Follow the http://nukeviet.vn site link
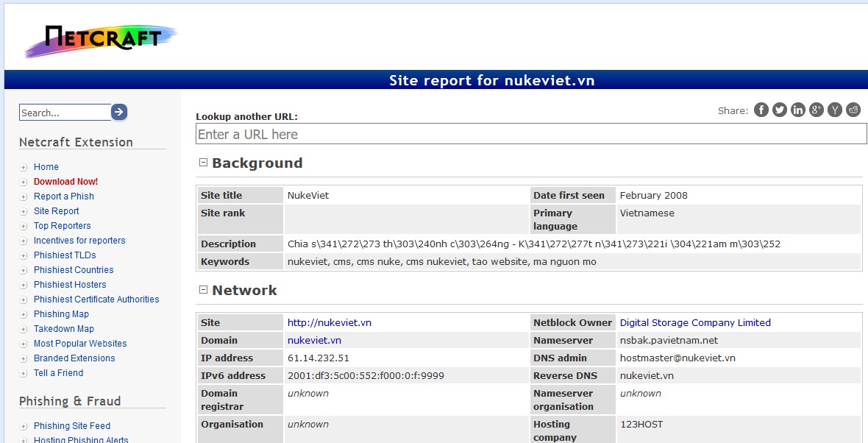This screenshot has height=443, width=868. [330, 322]
